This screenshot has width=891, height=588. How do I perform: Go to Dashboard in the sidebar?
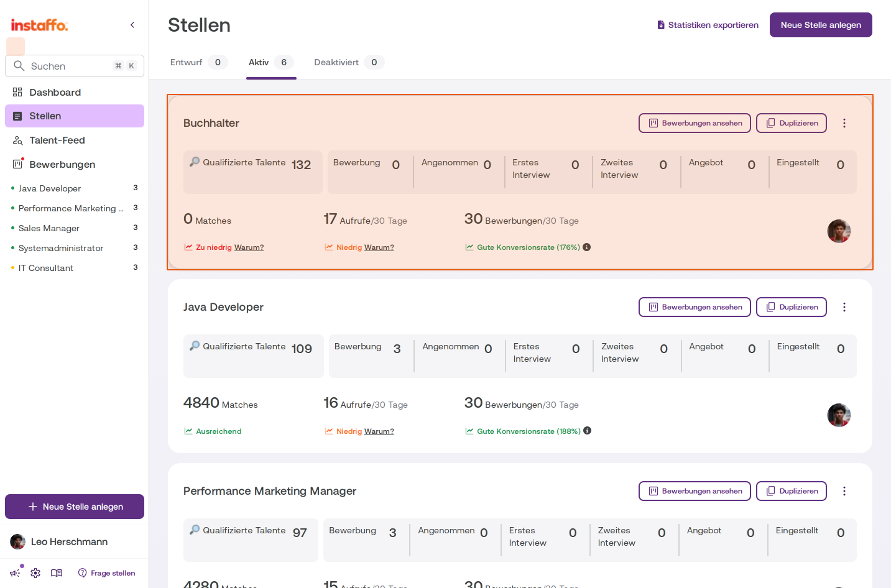(x=75, y=92)
